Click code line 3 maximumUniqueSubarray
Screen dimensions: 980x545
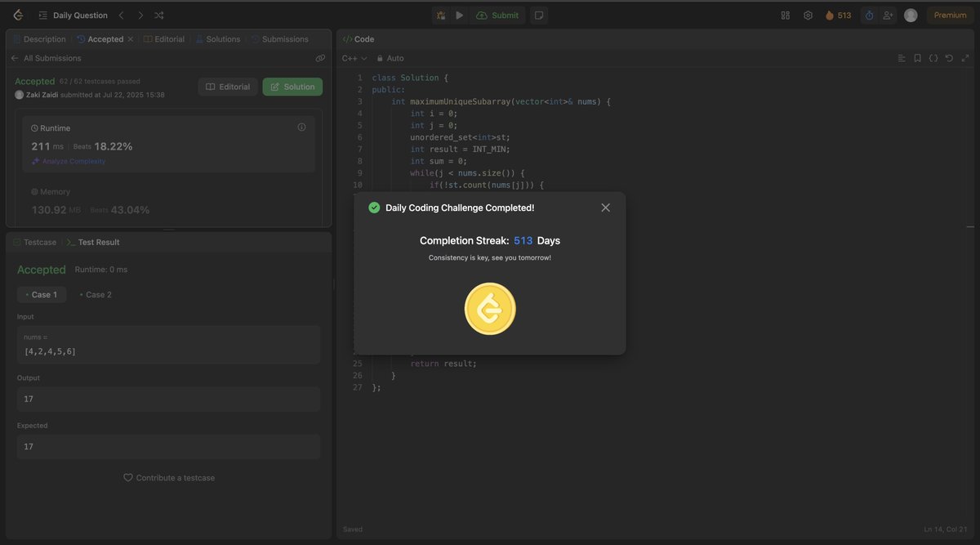(501, 101)
